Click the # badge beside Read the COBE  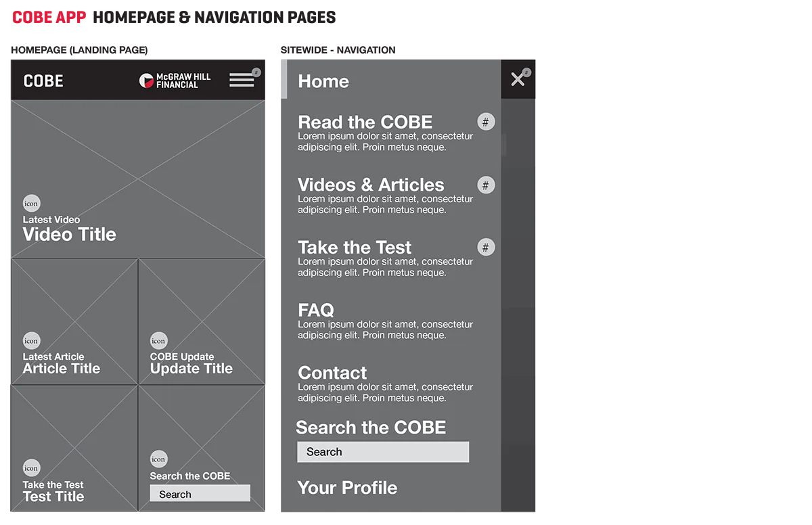[x=486, y=122]
